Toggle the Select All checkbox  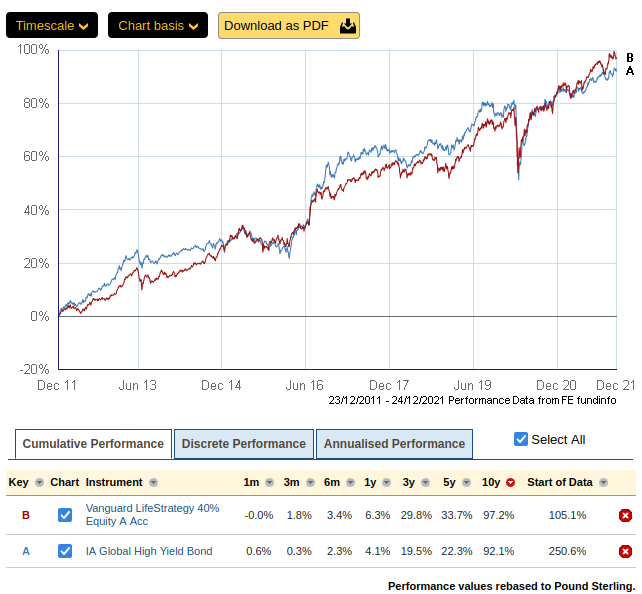tap(520, 439)
